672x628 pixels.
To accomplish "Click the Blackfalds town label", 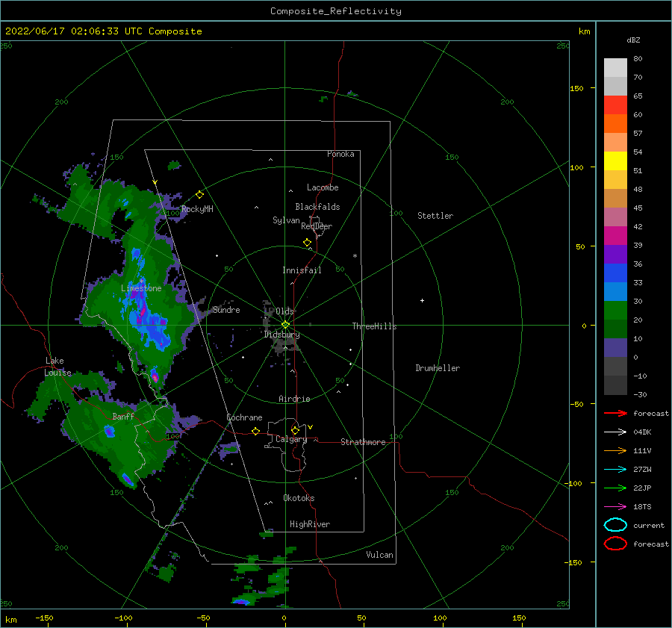I will (317, 207).
